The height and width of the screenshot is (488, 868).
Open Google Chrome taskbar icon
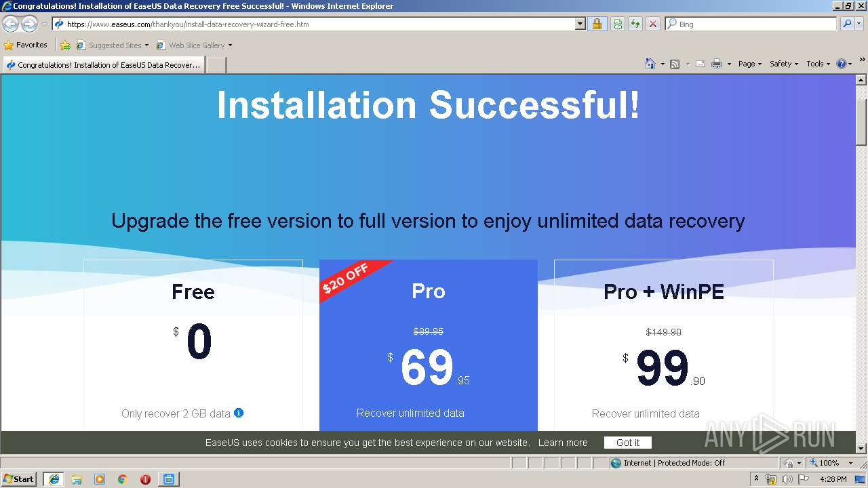tap(123, 479)
